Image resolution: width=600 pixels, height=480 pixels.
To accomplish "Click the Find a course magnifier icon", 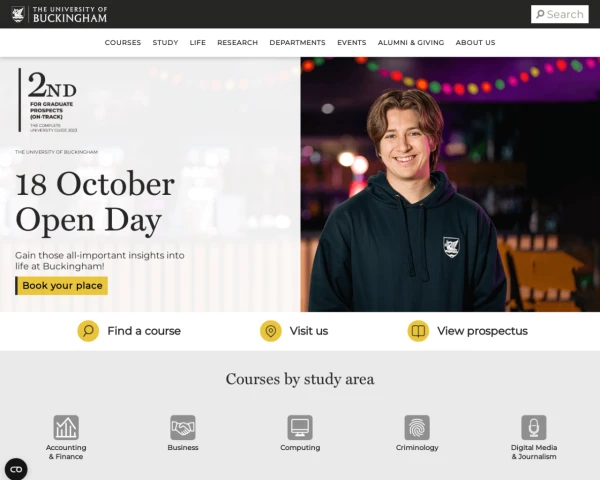I will coord(88,331).
